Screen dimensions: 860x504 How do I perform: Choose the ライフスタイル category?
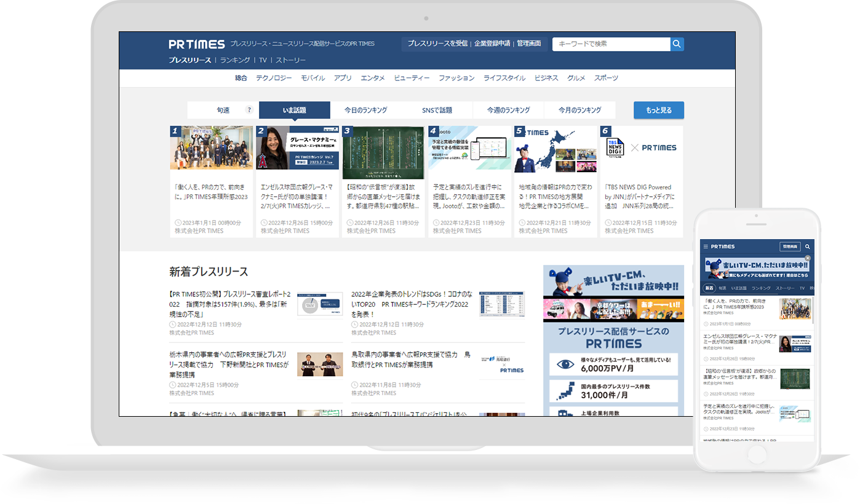point(504,78)
